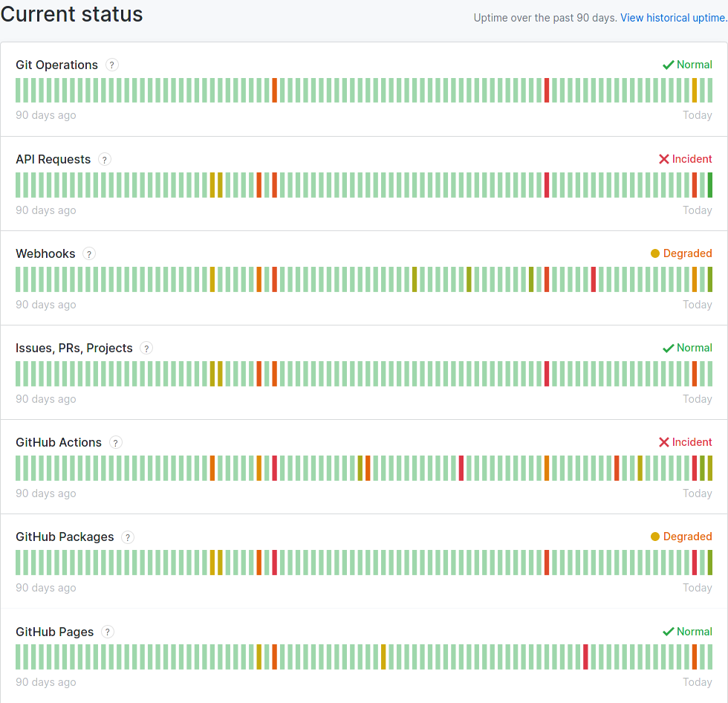Screen dimensions: 728x703
Task: Click the API Requests component name
Action: 53,159
